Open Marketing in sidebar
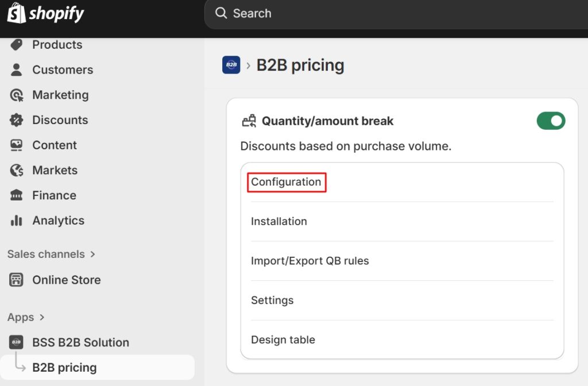This screenshot has width=588, height=386. (x=60, y=95)
